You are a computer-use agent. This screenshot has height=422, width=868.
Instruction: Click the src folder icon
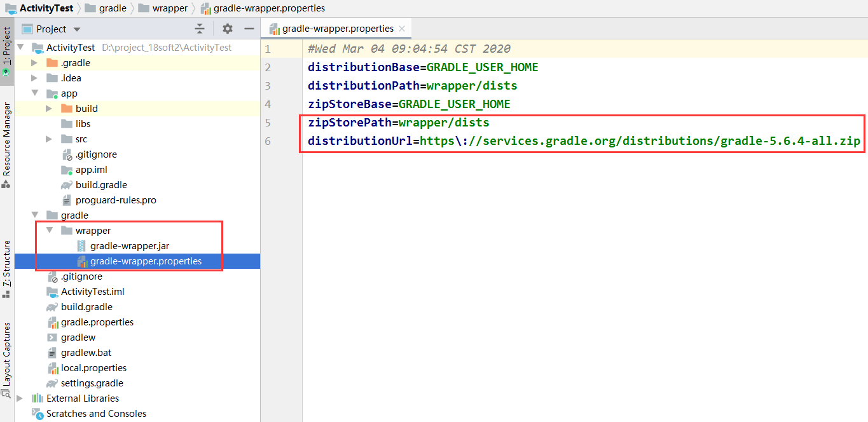(67, 139)
